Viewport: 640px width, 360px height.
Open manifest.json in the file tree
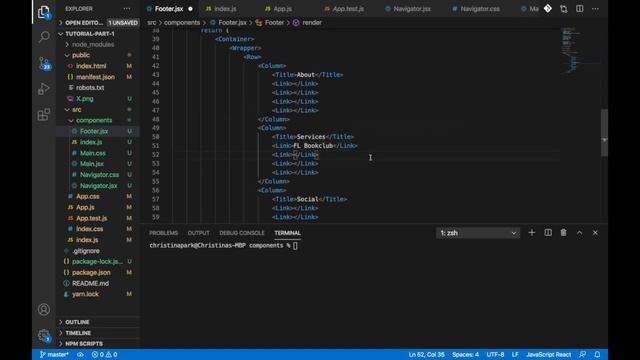[x=98, y=77]
